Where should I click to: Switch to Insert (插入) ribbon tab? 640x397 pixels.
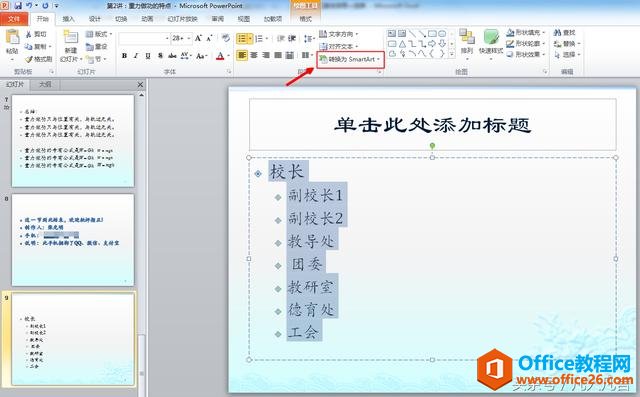(68, 19)
